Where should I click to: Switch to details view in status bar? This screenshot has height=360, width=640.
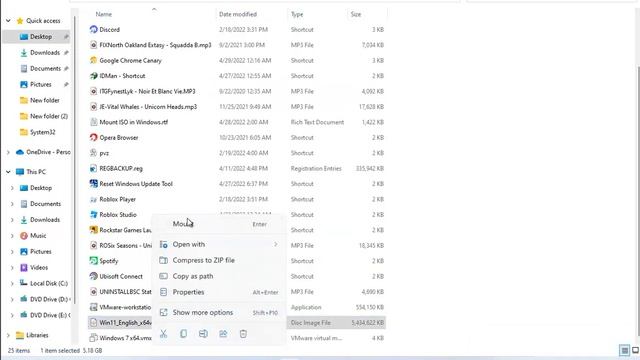point(624,350)
